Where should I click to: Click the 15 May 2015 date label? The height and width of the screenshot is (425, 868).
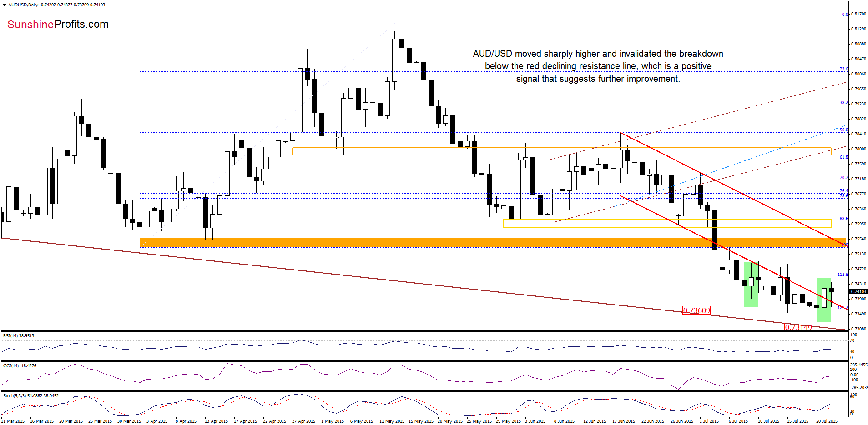[x=420, y=421]
